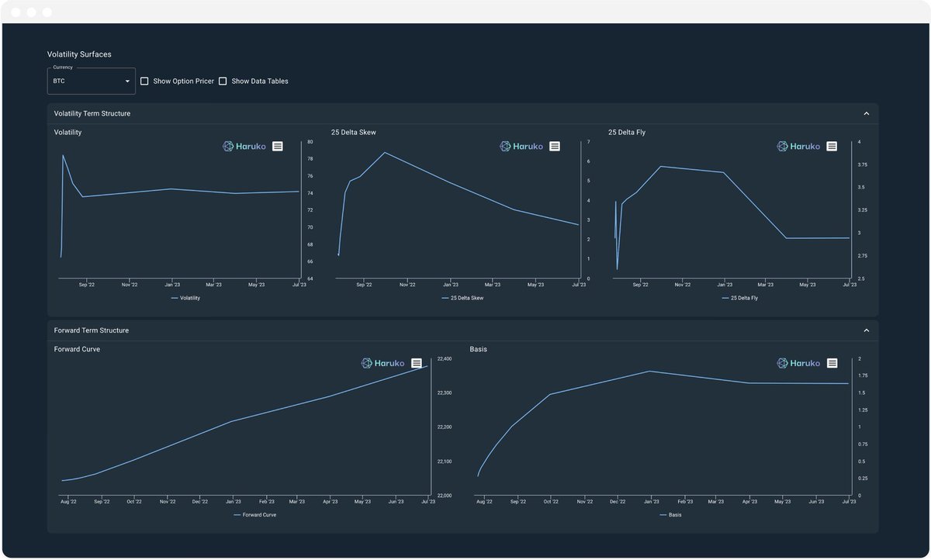
Task: Collapse the Forward Term Structure panel
Action: [x=867, y=330]
